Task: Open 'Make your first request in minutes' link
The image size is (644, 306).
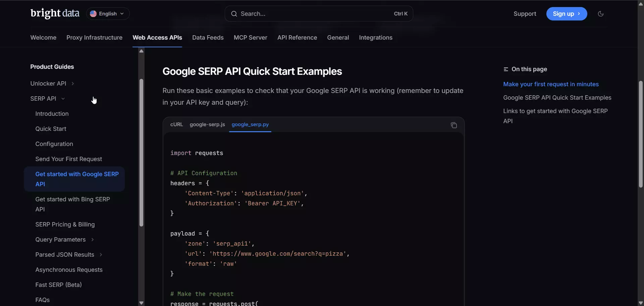Action: (x=551, y=84)
